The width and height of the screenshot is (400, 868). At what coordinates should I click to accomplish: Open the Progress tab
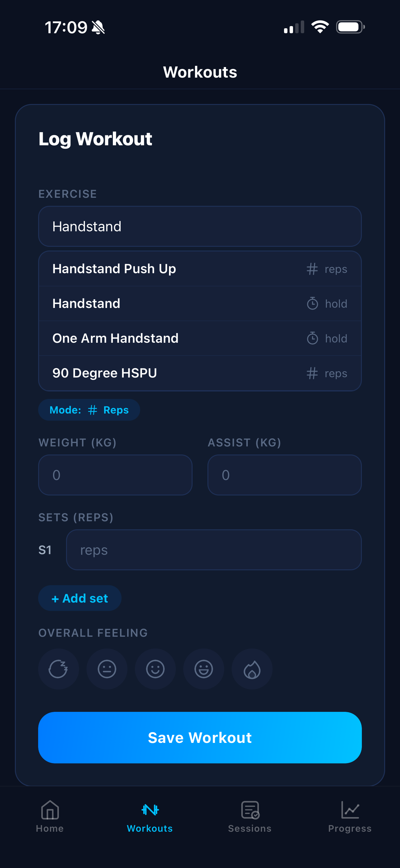[350, 816]
